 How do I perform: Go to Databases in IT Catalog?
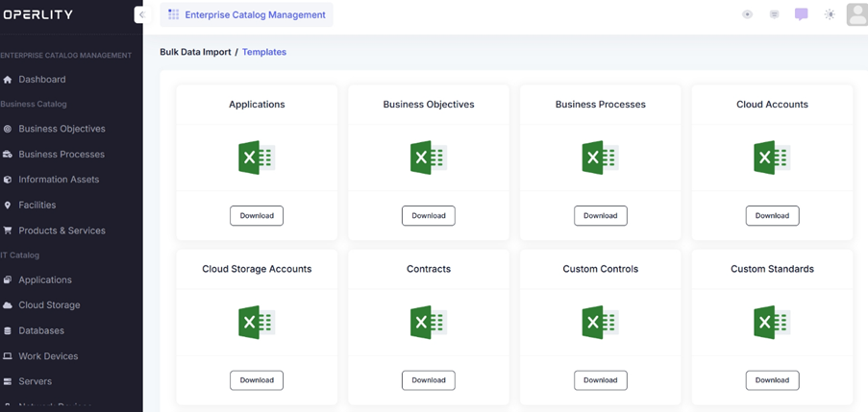click(41, 330)
